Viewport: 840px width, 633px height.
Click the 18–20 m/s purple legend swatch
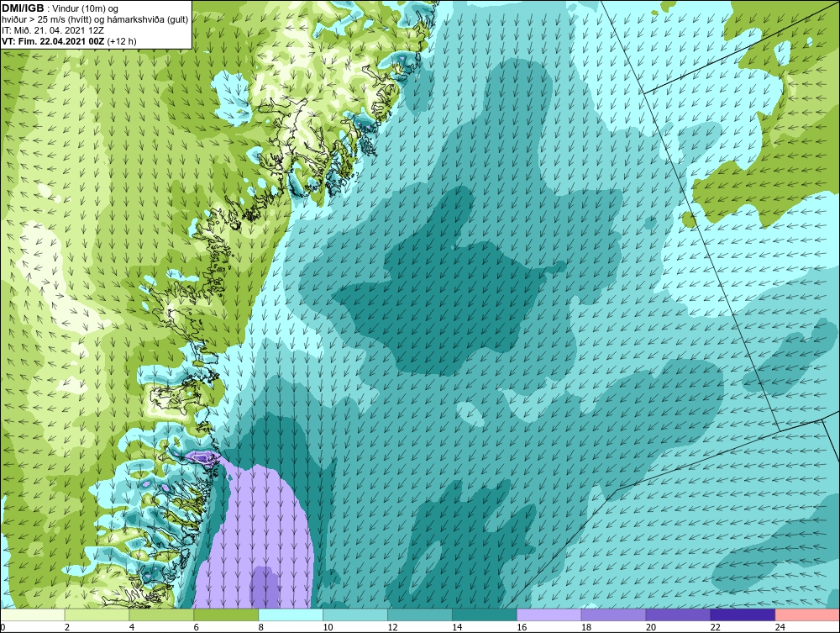(x=613, y=615)
